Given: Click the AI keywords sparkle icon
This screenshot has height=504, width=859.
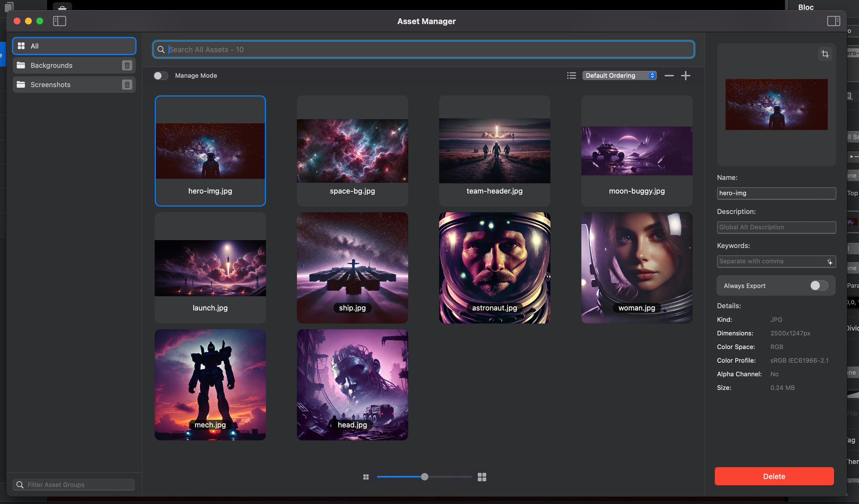Looking at the screenshot, I should click(829, 262).
